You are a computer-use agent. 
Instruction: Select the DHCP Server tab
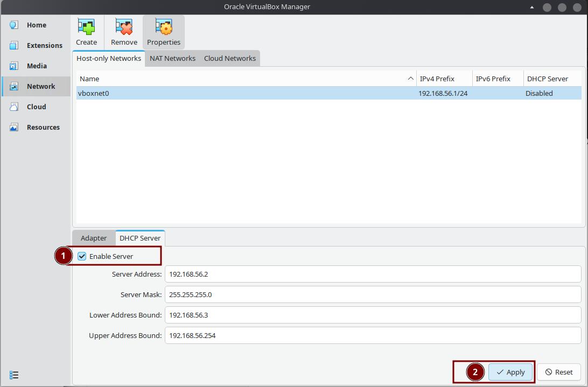tap(140, 238)
